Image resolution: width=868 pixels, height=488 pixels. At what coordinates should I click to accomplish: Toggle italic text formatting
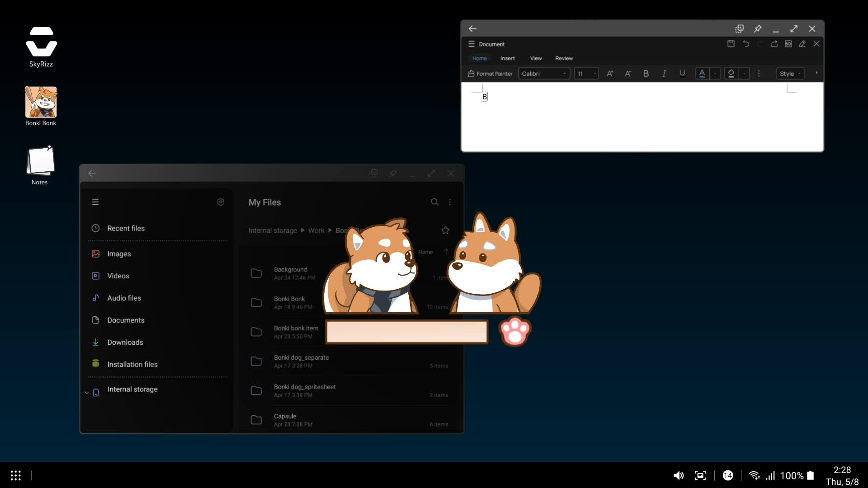[x=664, y=74]
